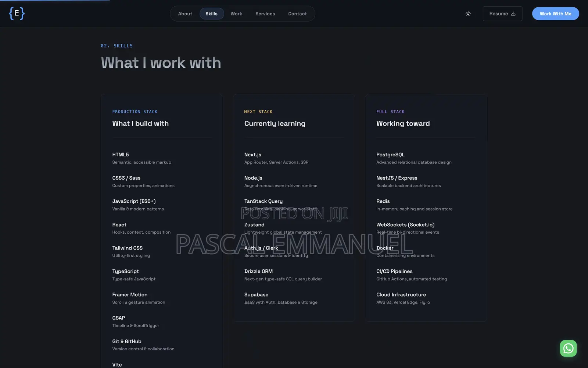Go to the About section
Viewport: 588px width, 368px height.
click(x=185, y=14)
